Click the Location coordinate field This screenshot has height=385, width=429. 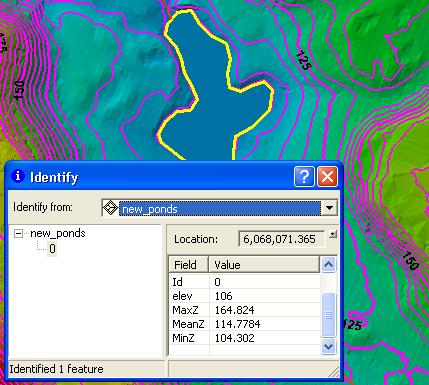pos(282,239)
